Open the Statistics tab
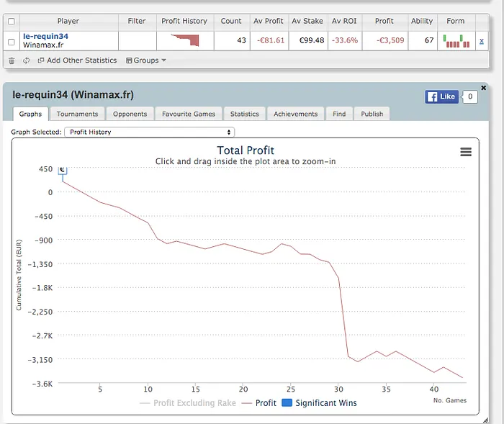 tap(245, 114)
